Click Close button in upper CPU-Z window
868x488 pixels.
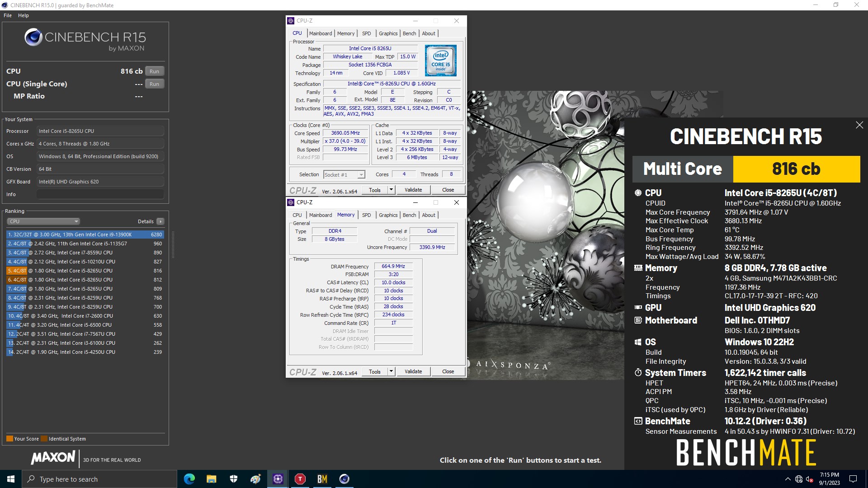448,190
